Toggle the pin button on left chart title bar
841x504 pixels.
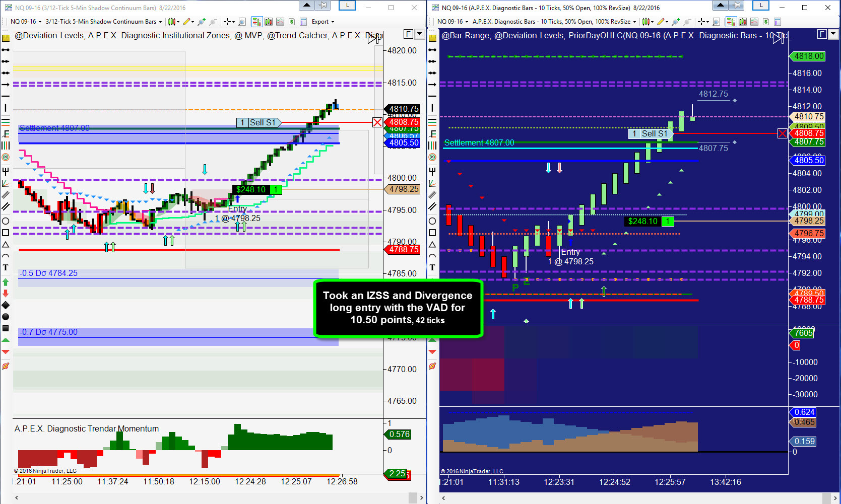(323, 6)
